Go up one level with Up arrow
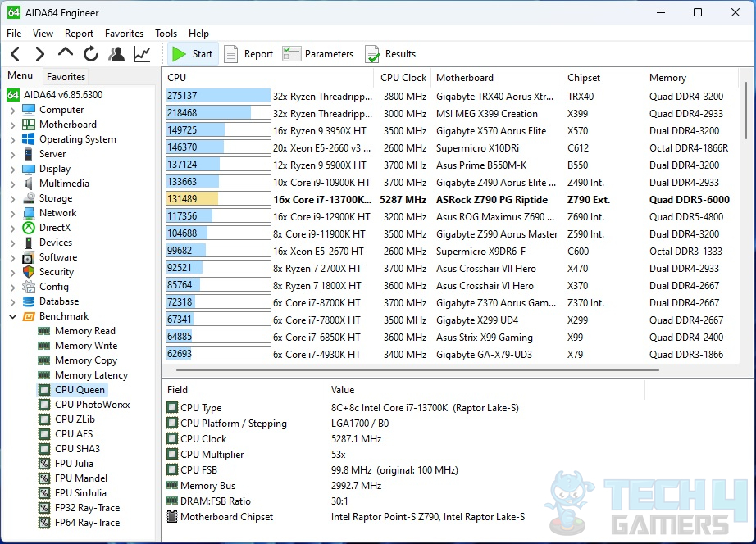The width and height of the screenshot is (756, 544). [x=66, y=53]
